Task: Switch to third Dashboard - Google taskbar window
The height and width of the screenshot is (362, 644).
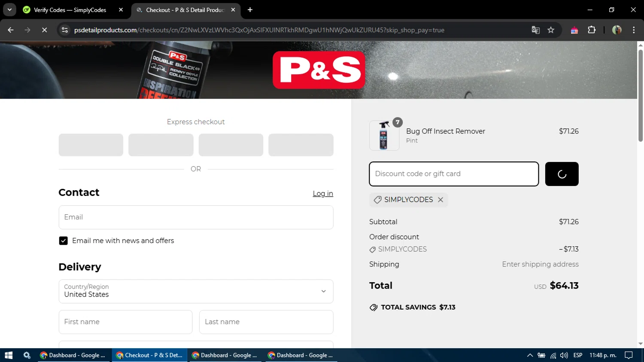Action: (x=302, y=355)
